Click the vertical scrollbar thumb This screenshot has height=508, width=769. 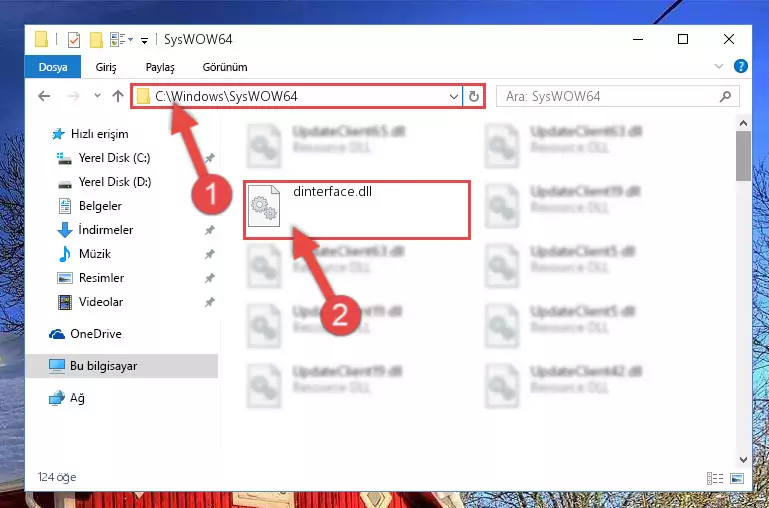pos(743,156)
